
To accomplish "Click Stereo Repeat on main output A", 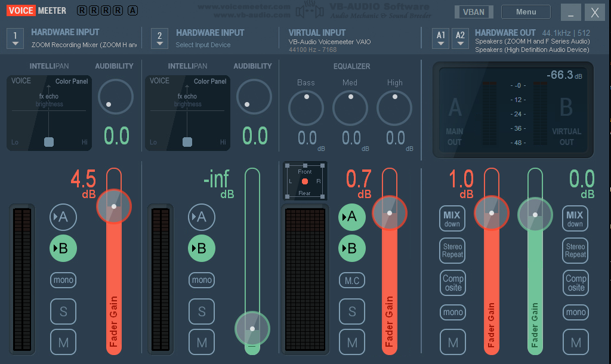I will [x=452, y=251].
